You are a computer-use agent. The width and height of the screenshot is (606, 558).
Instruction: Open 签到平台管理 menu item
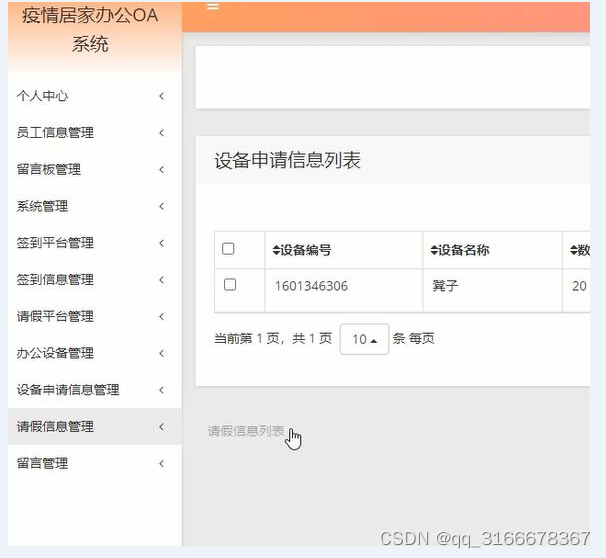coord(94,243)
